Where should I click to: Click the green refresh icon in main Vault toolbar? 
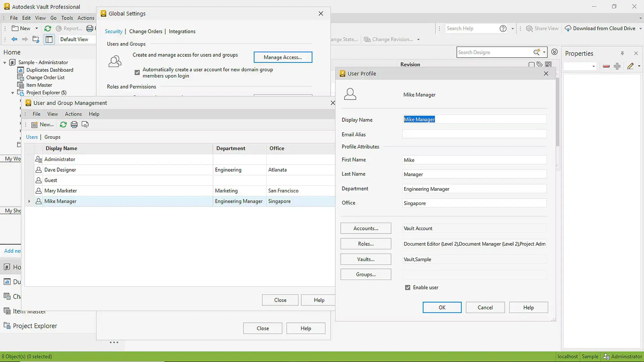48,28
